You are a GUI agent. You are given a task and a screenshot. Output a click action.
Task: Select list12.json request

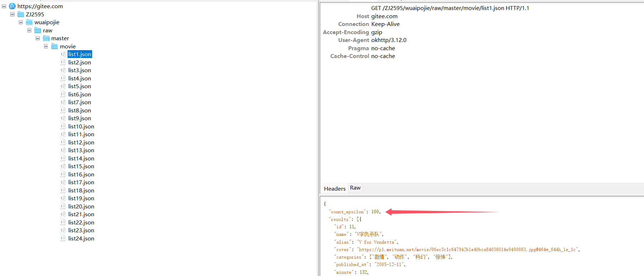[x=81, y=142]
